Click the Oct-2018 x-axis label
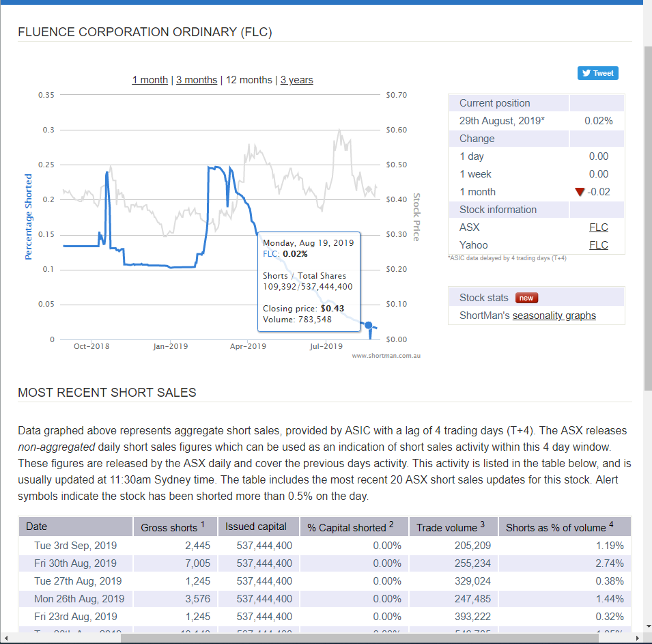 [91, 346]
